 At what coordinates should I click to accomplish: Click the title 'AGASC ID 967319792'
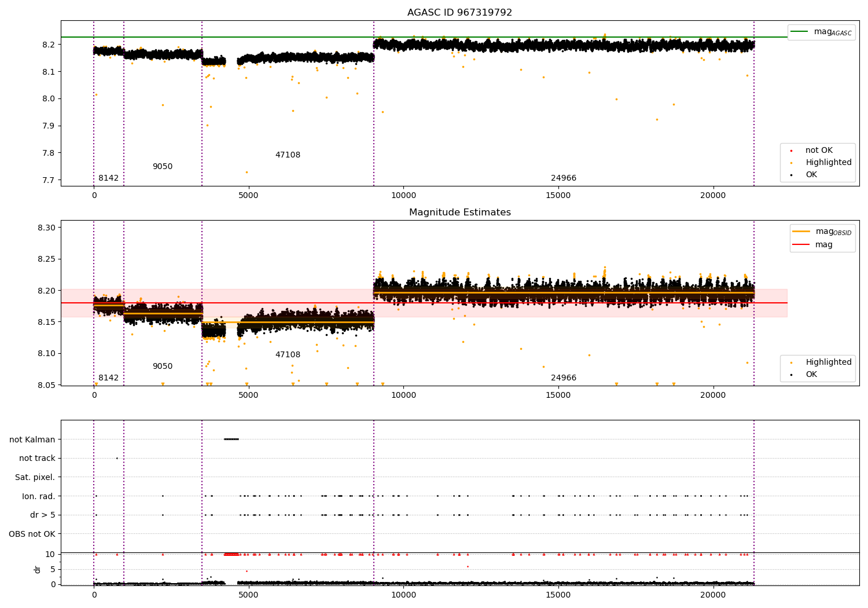[459, 13]
